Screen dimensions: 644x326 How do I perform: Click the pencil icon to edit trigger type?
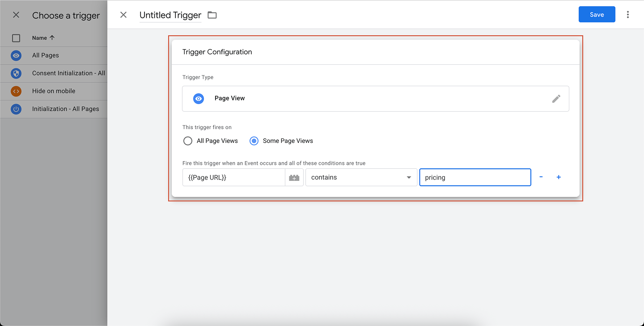[556, 99]
